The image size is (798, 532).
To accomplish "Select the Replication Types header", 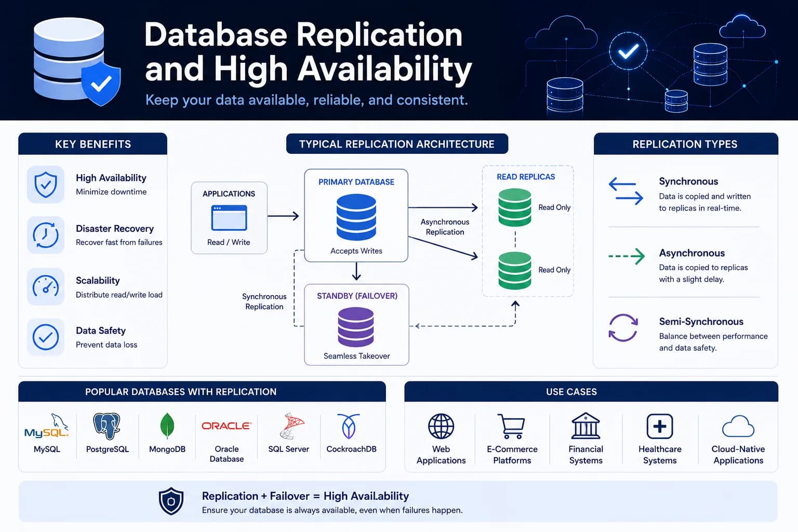I will point(685,144).
